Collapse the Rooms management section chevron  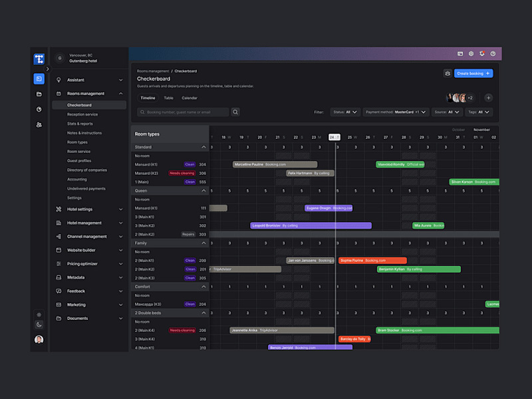121,93
